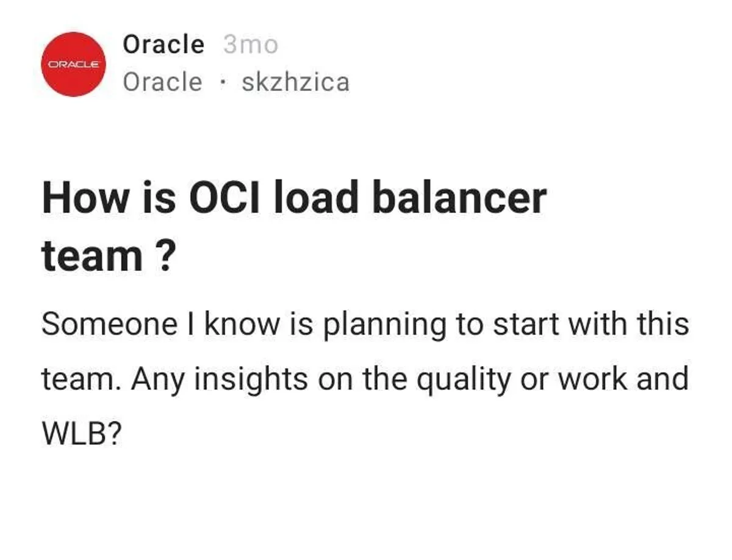Click the body line beginning 'team. Any insights'
Viewport: 732px width, 560px height.
(365, 379)
